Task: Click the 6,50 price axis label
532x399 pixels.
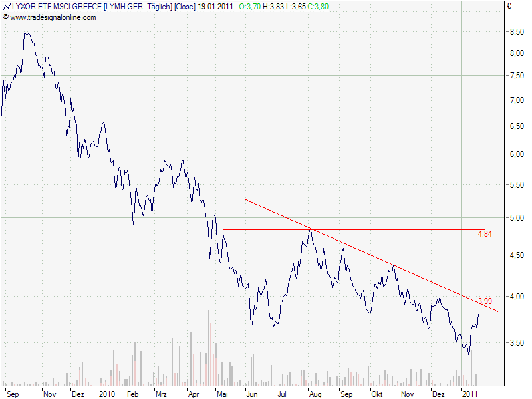Action: [x=517, y=126]
